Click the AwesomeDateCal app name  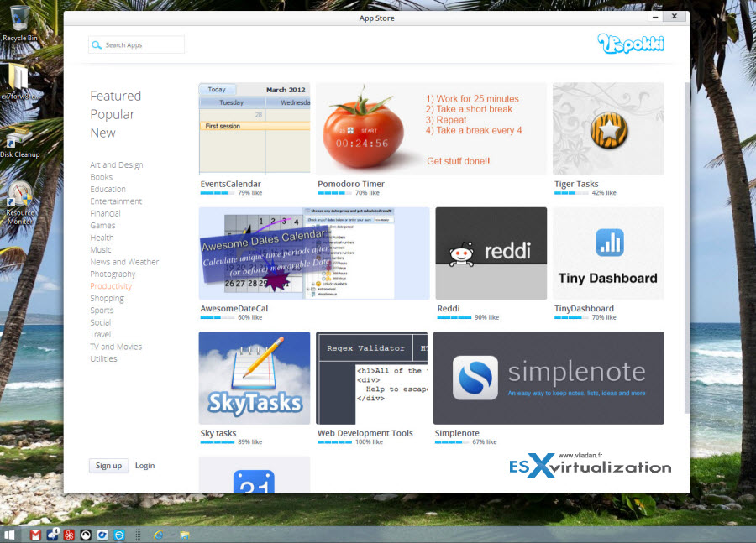click(234, 308)
